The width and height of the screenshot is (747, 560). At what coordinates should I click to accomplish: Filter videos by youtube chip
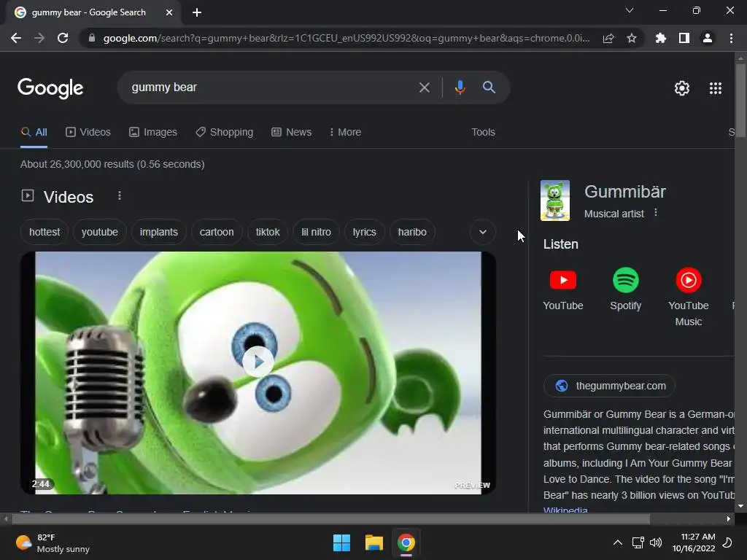click(x=99, y=232)
